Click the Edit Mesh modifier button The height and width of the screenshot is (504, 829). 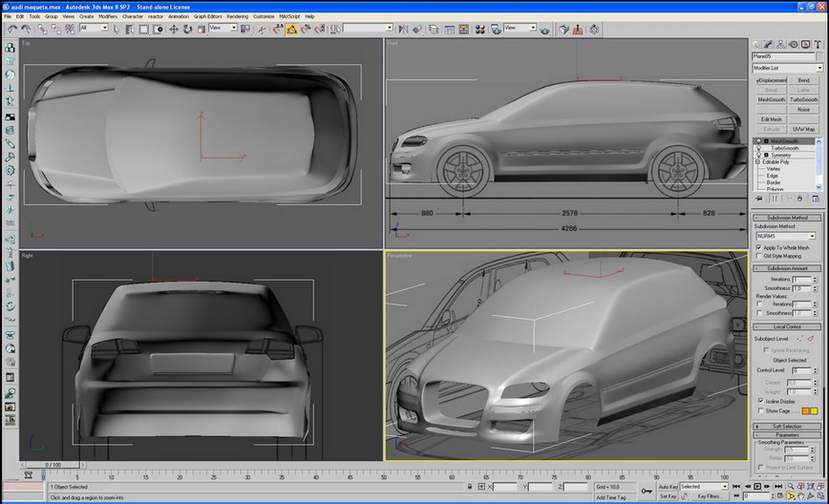tap(771, 119)
